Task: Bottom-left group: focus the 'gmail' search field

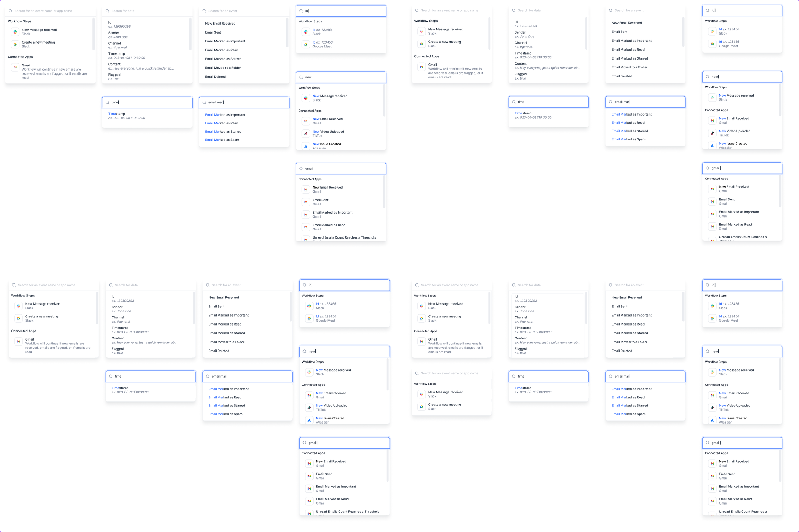Action: tap(344, 443)
